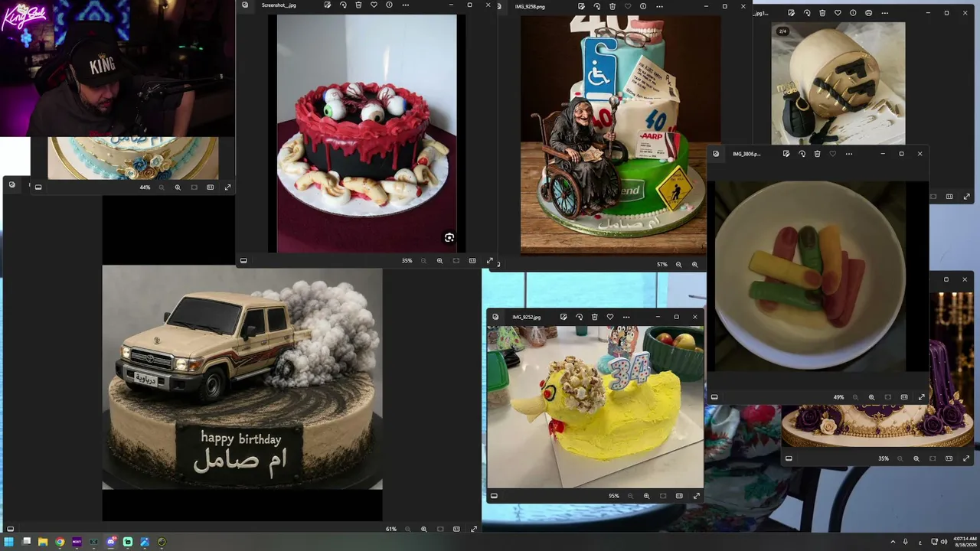
Task: Click the colored fingers plate photo
Action: pyautogui.click(x=810, y=275)
